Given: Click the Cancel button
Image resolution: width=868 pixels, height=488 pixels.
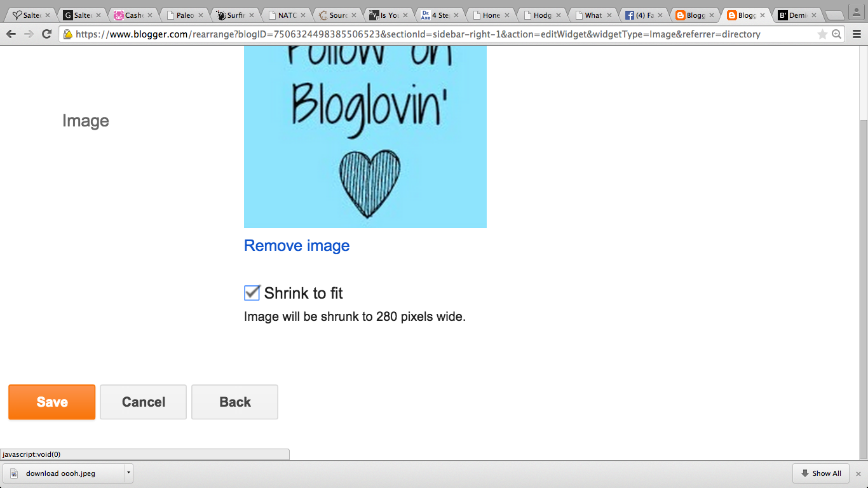Looking at the screenshot, I should [144, 402].
